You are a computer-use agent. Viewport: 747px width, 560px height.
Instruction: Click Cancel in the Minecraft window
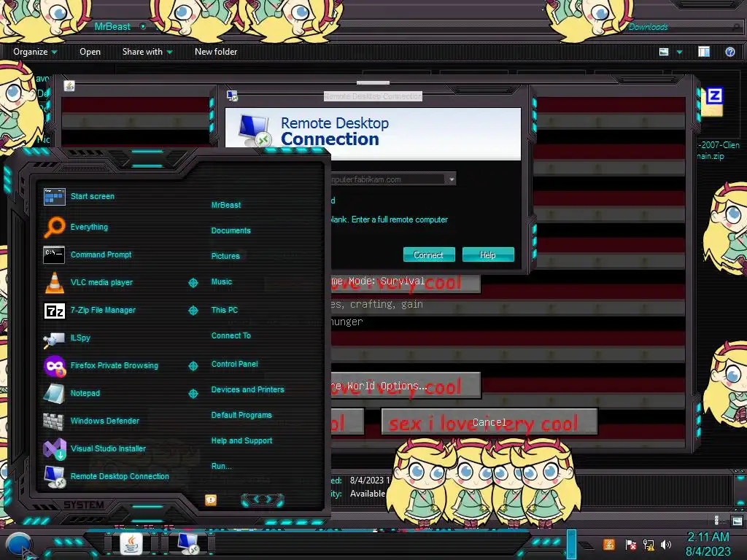point(489,422)
